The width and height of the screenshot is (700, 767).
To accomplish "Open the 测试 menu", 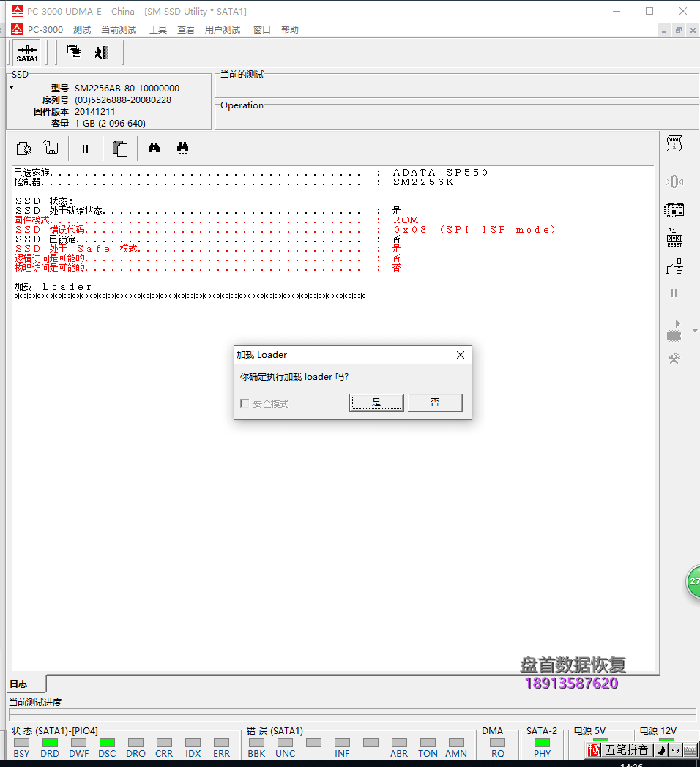I will coord(82,30).
